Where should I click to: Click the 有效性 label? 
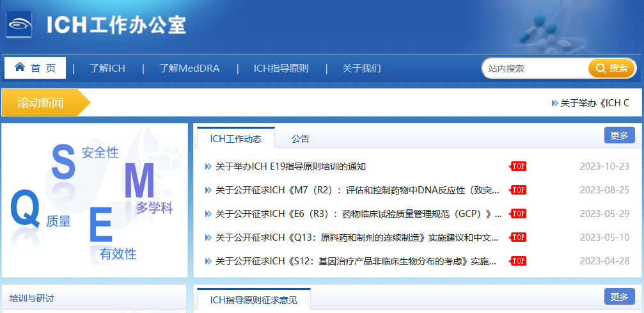pos(118,254)
